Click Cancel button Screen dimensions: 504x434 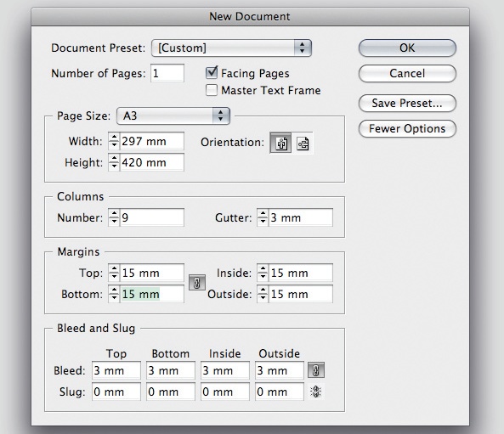click(407, 73)
